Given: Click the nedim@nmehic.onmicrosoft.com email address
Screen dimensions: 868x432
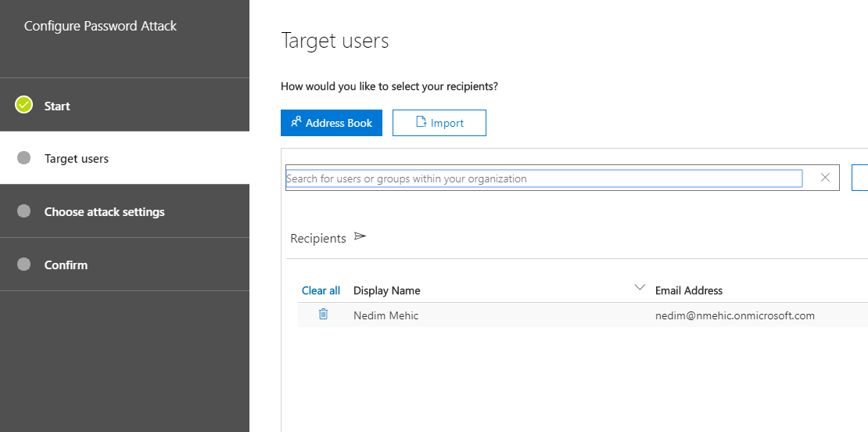Looking at the screenshot, I should 734,315.
